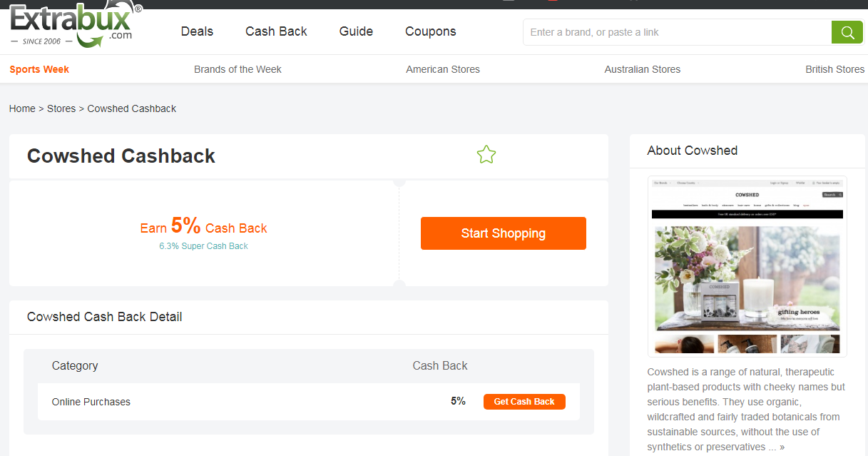
Task: Click the green search magnifier button
Action: pyautogui.click(x=847, y=32)
